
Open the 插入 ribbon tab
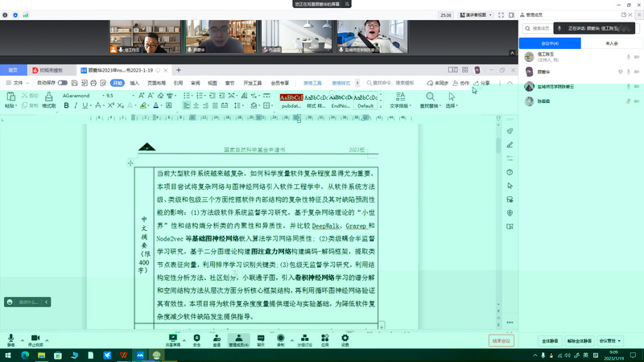[134, 83]
